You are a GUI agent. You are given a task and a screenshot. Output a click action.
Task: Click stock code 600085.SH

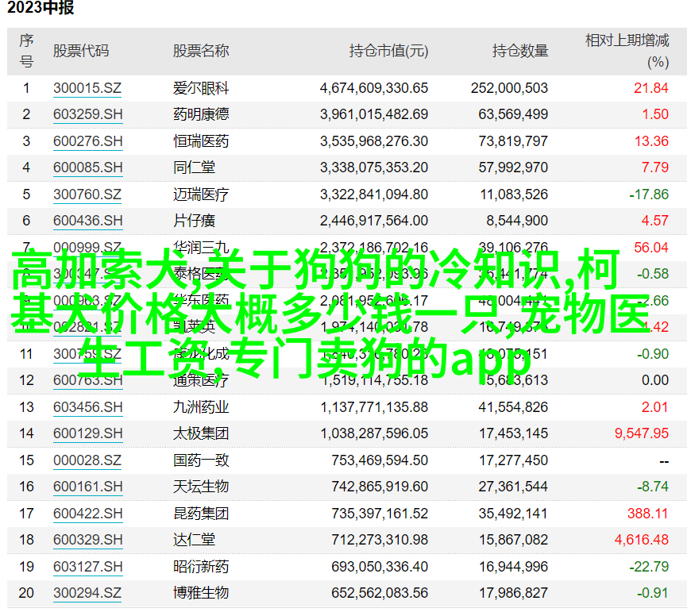tap(87, 167)
